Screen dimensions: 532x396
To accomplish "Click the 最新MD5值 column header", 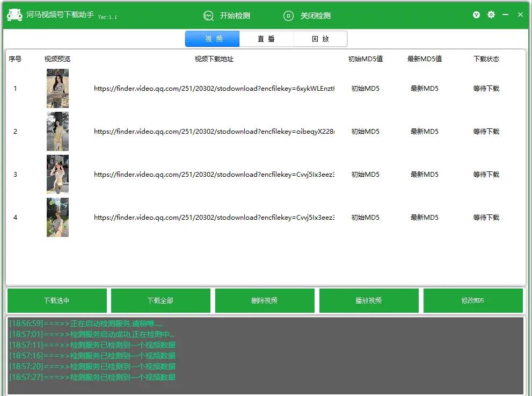I will pos(425,59).
